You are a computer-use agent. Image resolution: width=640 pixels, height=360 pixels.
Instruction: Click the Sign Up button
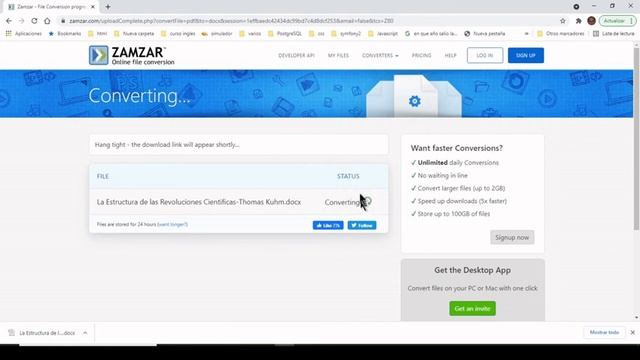pyautogui.click(x=526, y=56)
